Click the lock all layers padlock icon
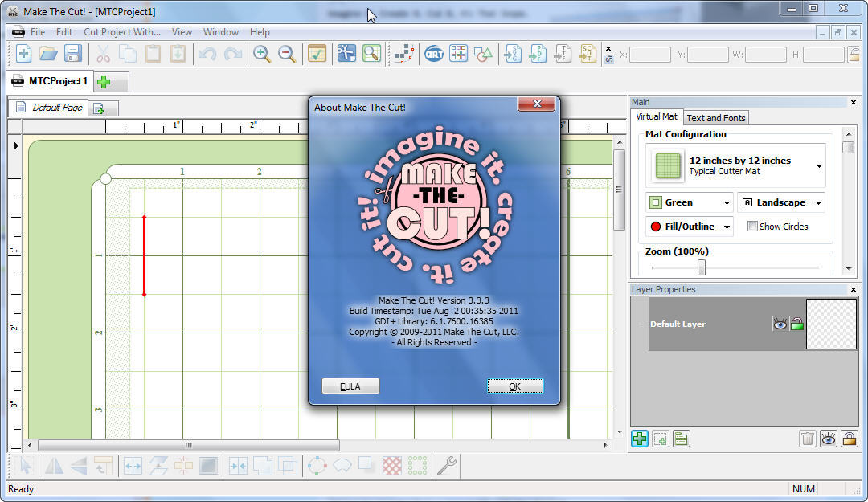The image size is (868, 502). [x=849, y=439]
